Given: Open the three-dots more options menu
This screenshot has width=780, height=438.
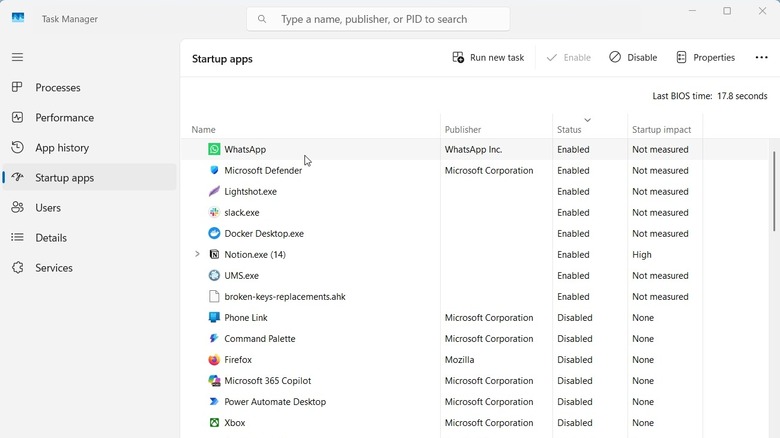Looking at the screenshot, I should pos(761,57).
